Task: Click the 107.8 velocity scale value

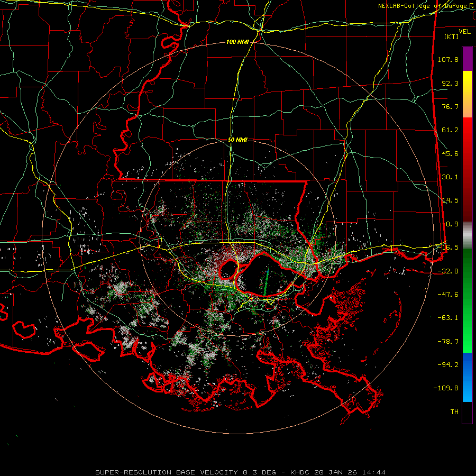Action: (448, 59)
